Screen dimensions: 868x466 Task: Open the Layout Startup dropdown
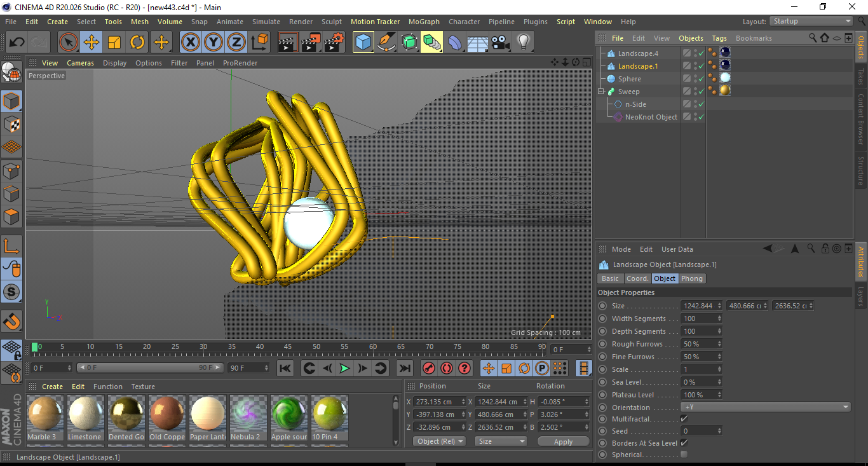click(x=811, y=21)
